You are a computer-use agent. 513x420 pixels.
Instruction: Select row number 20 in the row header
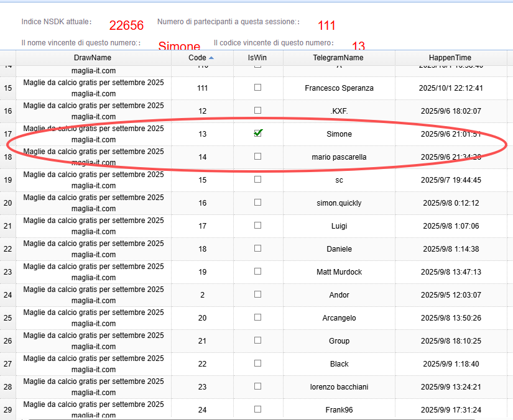click(7, 203)
